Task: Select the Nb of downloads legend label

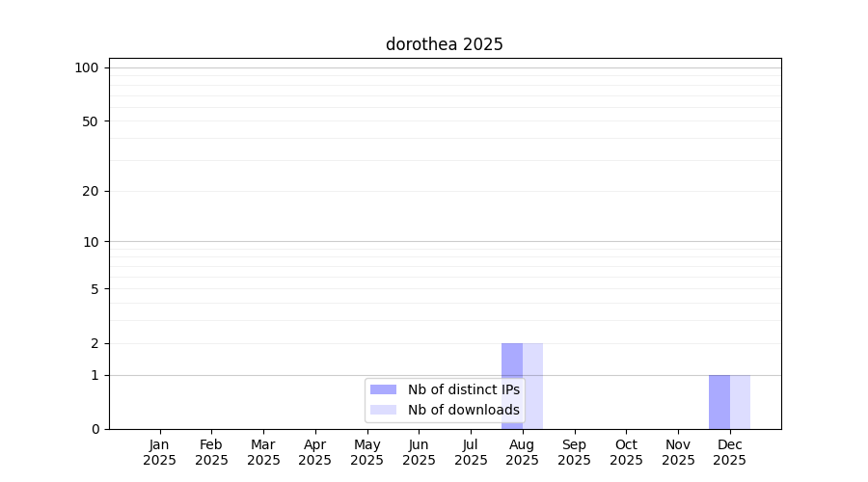Action: [x=464, y=410]
